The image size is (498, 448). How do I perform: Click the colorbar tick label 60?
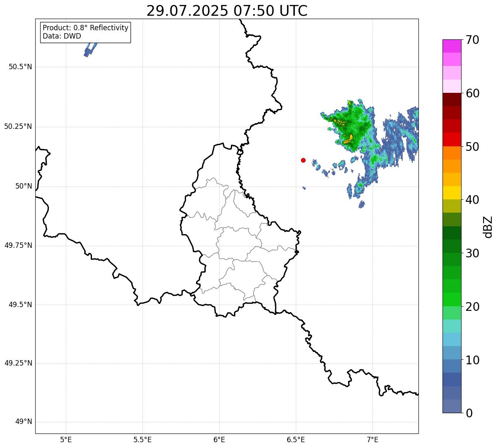(472, 93)
